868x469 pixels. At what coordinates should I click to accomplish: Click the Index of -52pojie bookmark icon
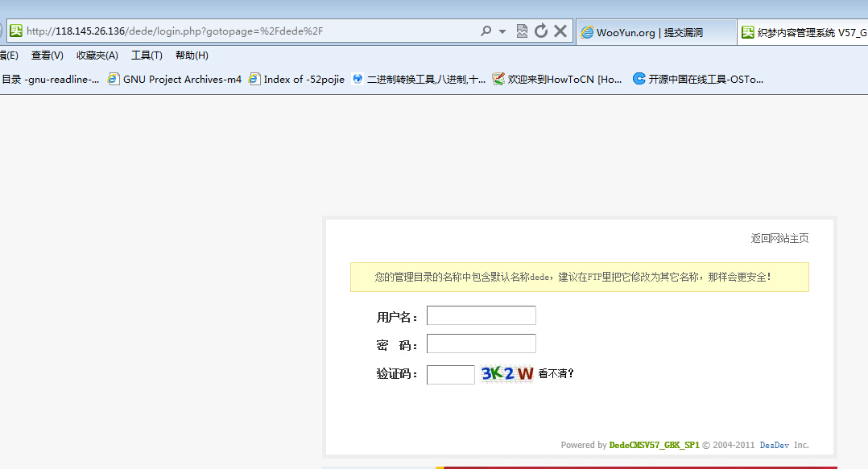click(x=254, y=79)
